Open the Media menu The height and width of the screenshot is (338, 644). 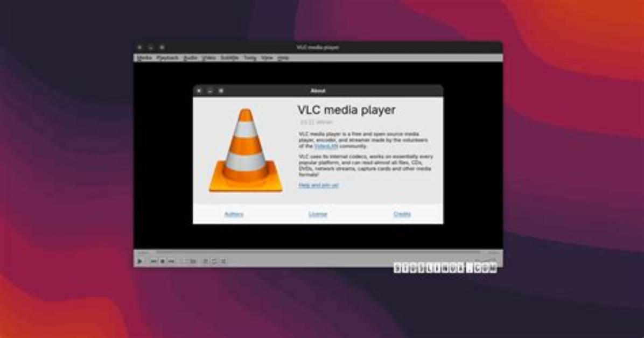pos(144,58)
